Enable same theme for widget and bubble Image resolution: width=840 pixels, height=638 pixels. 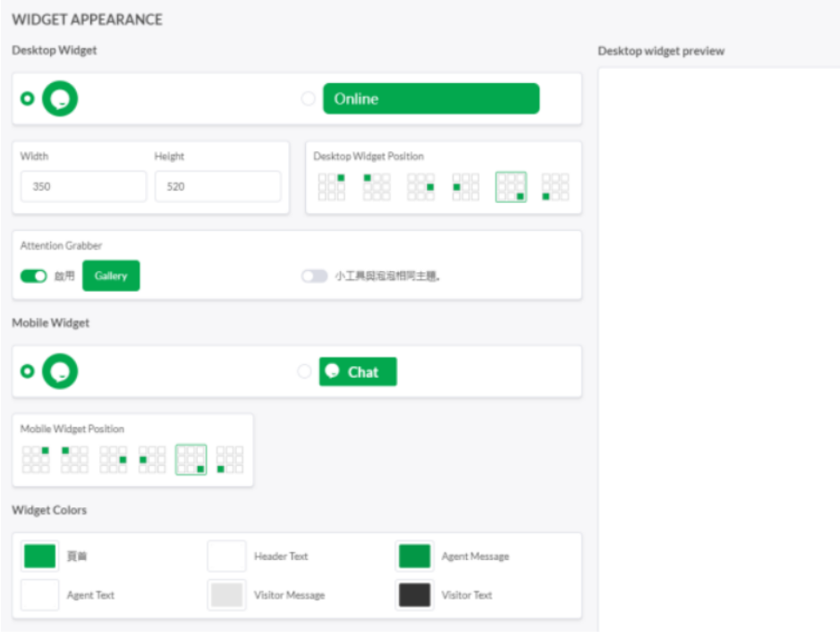tap(314, 276)
